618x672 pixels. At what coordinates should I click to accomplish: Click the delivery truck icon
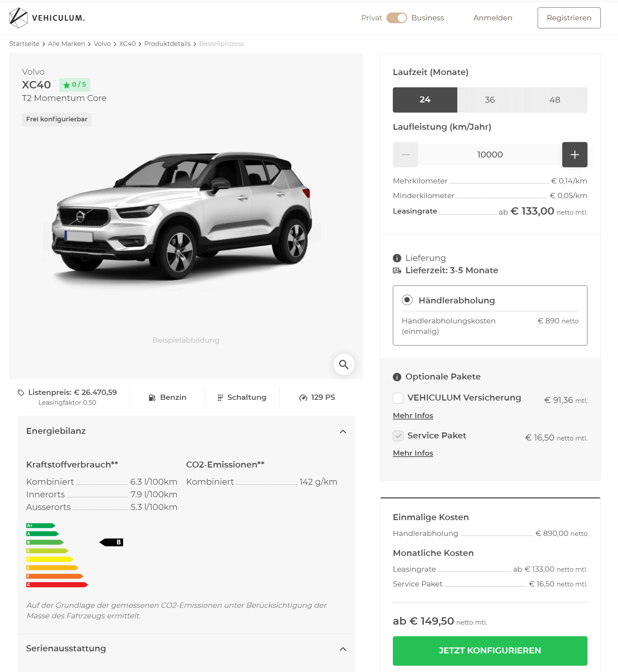[x=397, y=271]
